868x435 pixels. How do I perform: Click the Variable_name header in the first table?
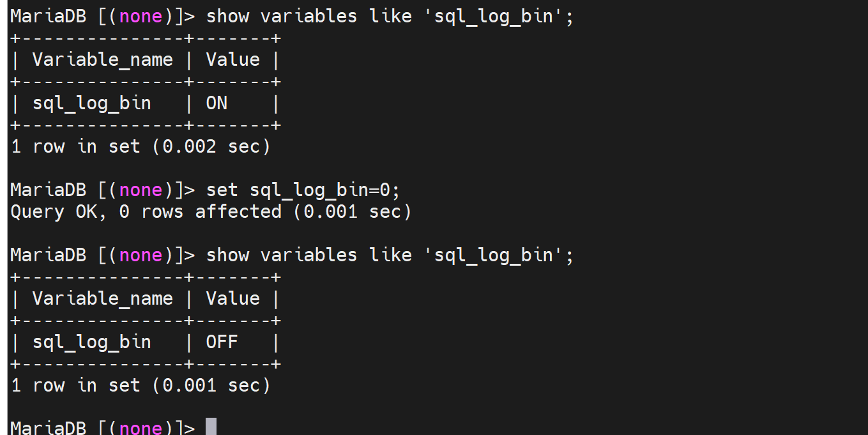click(102, 60)
